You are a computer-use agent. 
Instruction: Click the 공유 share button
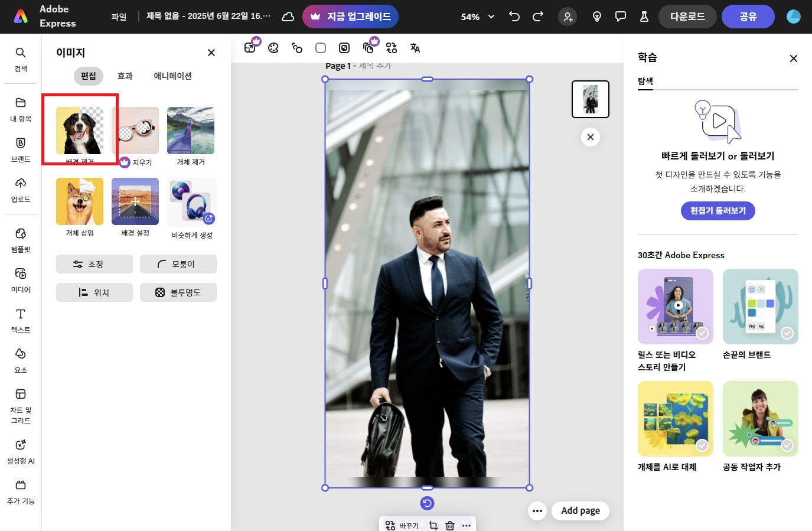click(x=748, y=17)
